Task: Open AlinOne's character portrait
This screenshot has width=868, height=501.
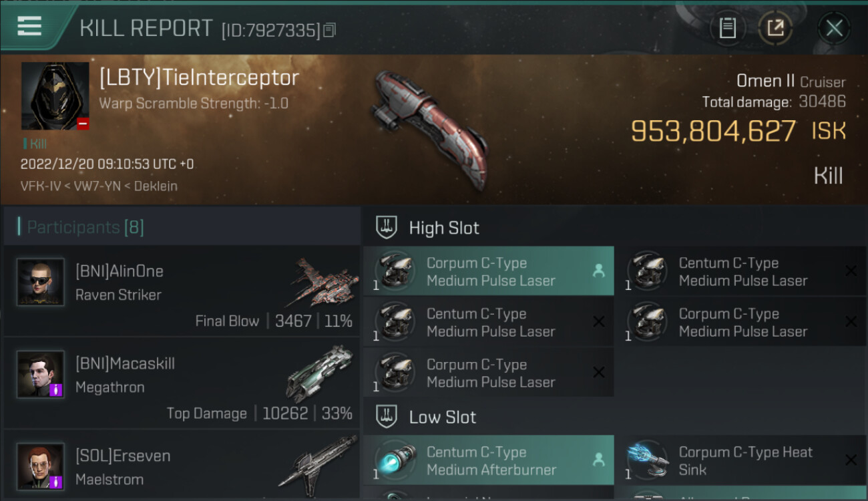Action: click(x=41, y=283)
